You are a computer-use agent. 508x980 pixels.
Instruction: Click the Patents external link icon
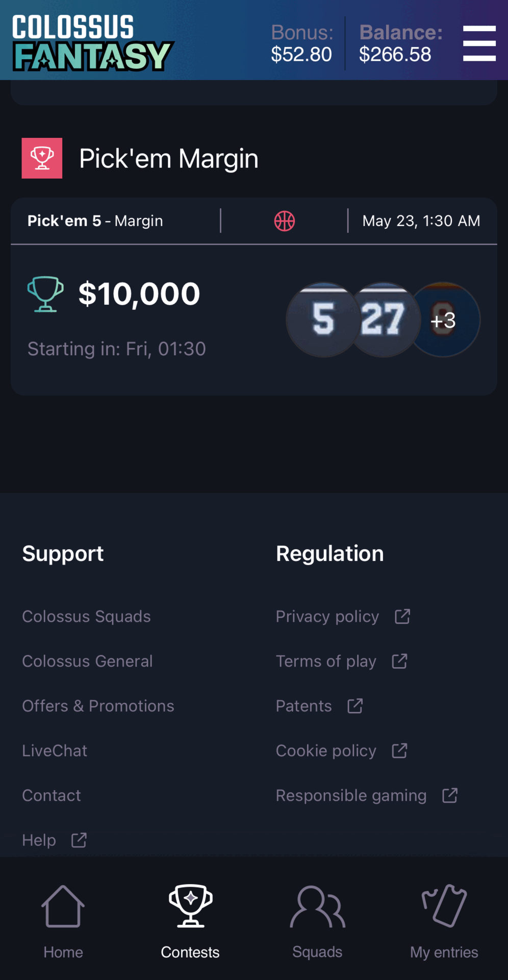click(355, 706)
